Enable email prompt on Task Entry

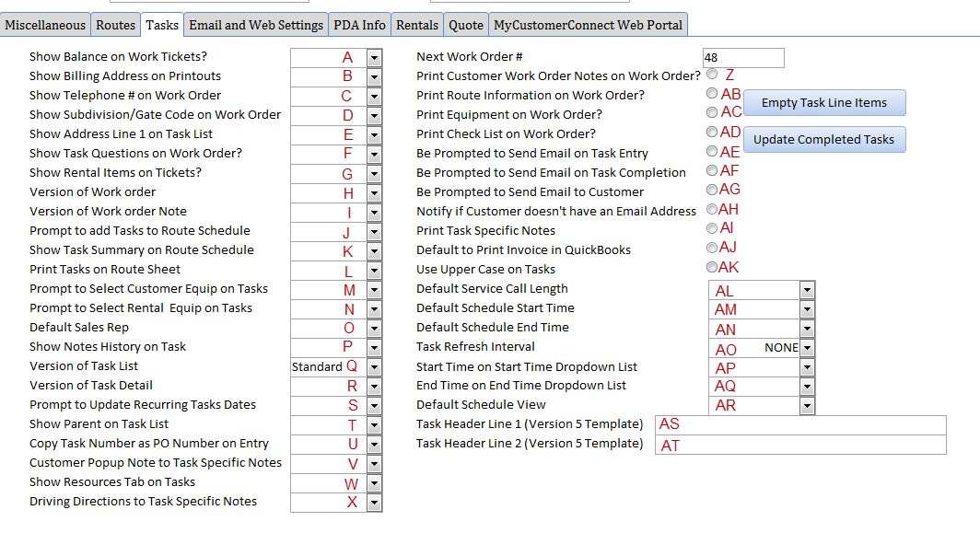tap(712, 151)
